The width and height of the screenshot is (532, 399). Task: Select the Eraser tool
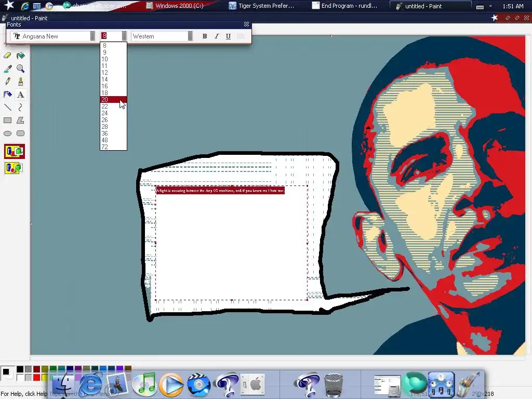[7, 56]
